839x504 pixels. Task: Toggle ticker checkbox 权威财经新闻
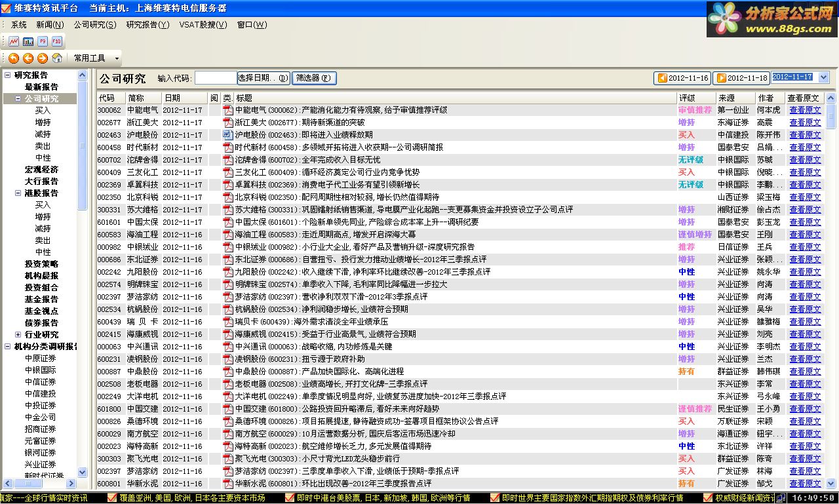tap(709, 498)
